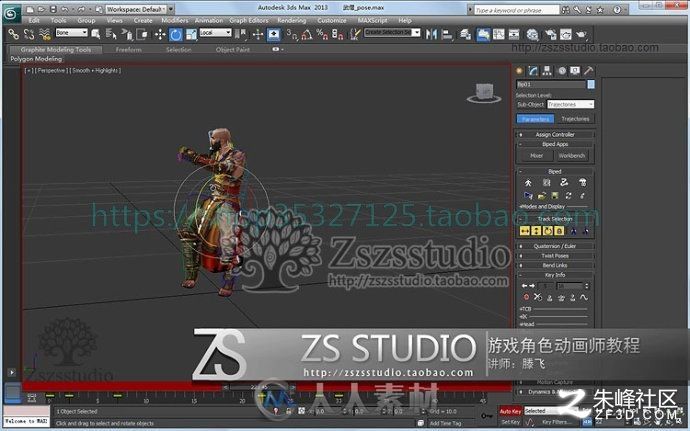Select the Bind to Space Warp tool
This screenshot has width=690, height=431.
[x=44, y=34]
